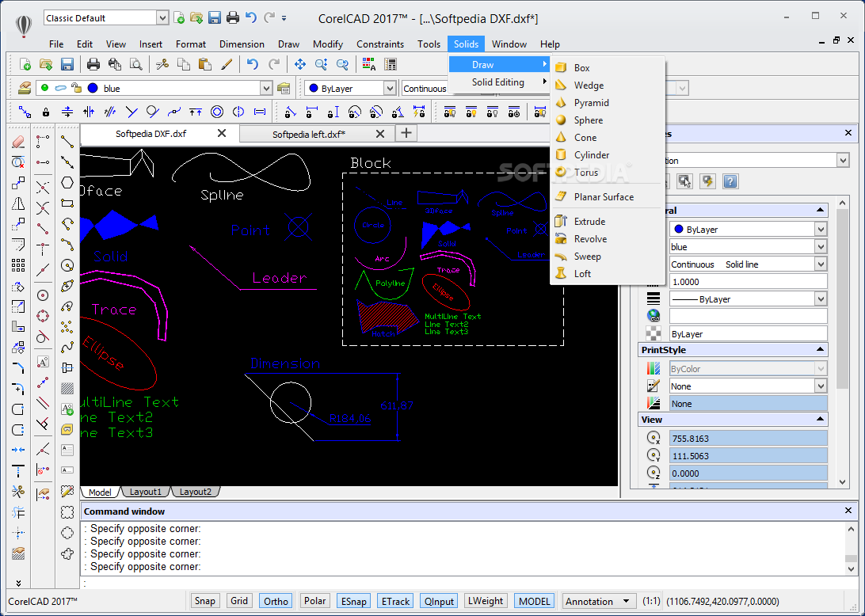This screenshot has height=616, width=865.
Task: Toggle ESnap in status bar
Action: point(353,601)
